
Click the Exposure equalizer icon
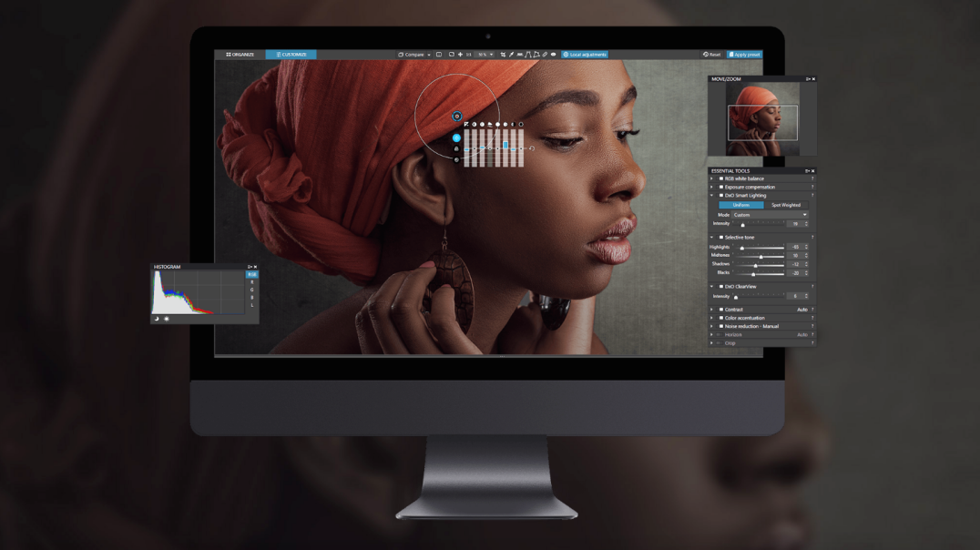pos(466,125)
